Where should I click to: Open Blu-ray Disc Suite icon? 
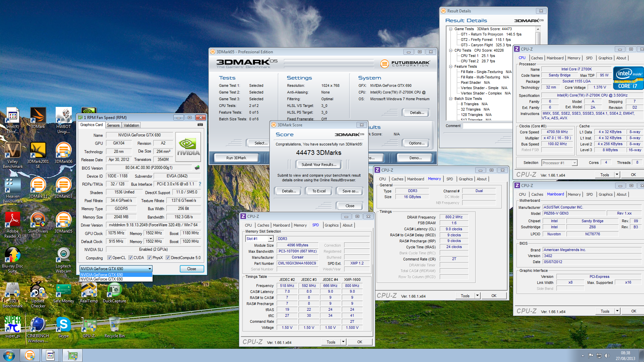click(x=13, y=260)
